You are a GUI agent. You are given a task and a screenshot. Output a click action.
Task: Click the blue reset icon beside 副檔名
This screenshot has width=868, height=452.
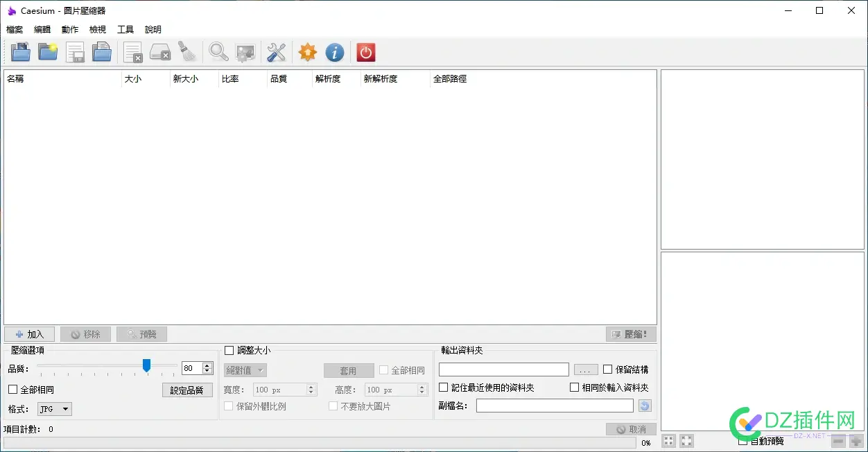pos(645,406)
